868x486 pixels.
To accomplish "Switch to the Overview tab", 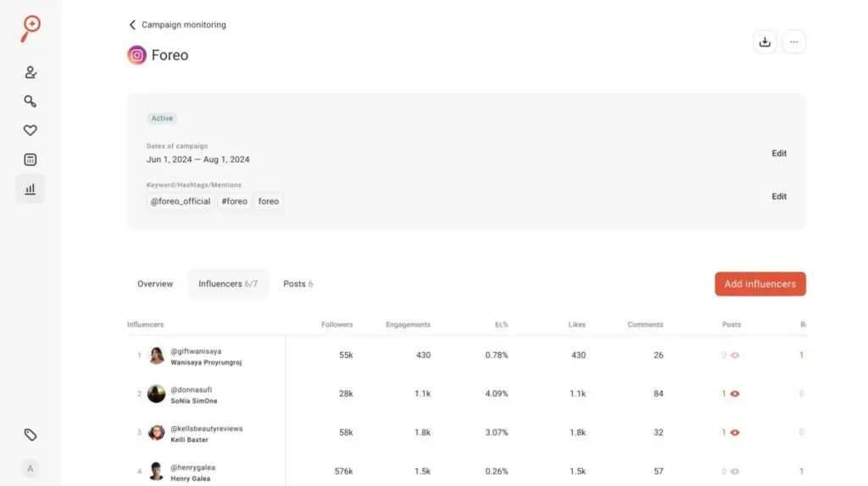I will click(155, 284).
